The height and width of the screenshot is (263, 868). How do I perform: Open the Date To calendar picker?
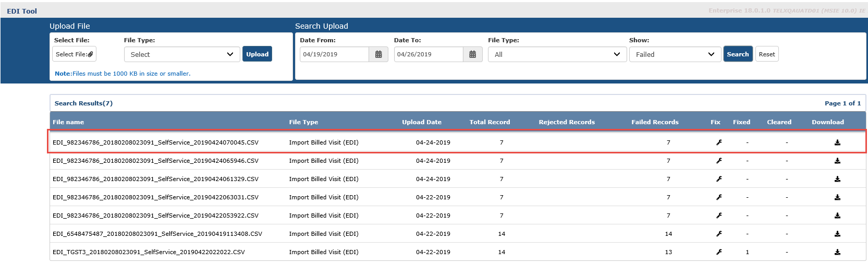point(472,54)
